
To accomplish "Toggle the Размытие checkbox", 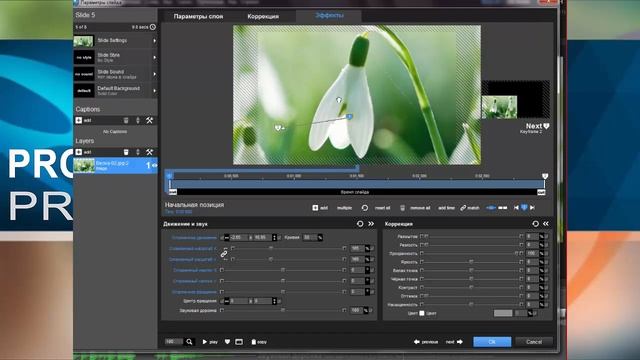I will (422, 236).
